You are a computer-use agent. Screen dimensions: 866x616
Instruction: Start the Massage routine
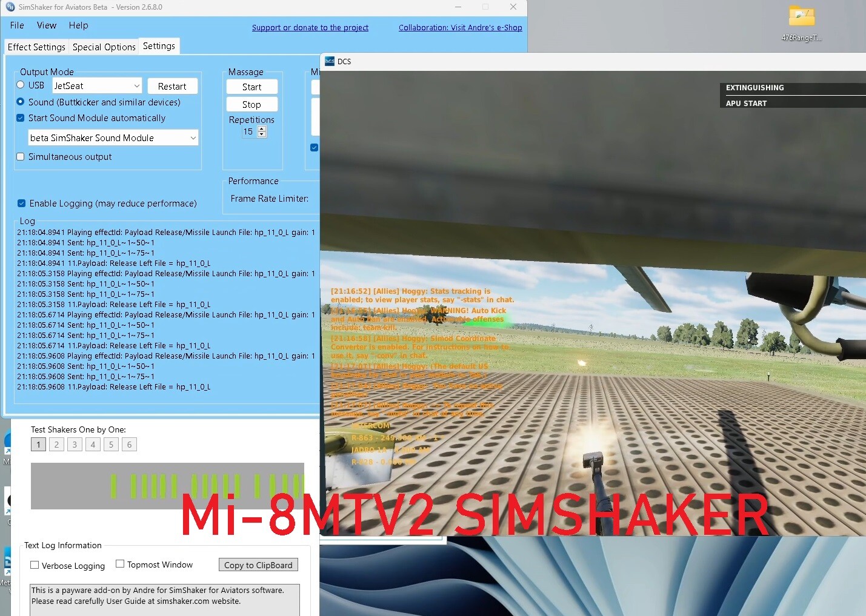click(x=252, y=87)
